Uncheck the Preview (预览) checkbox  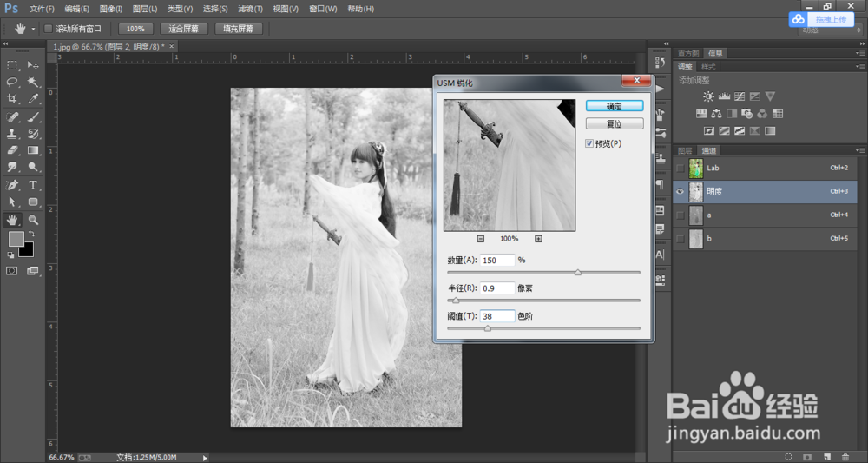[x=589, y=143]
